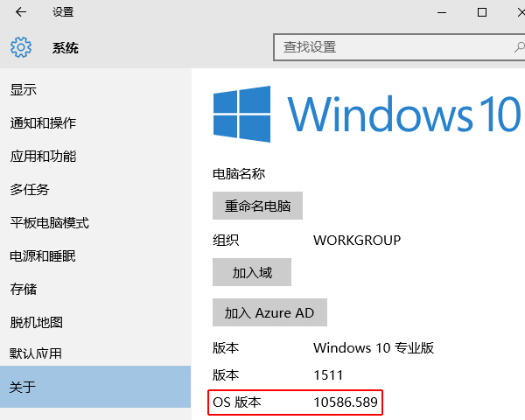Focus the 查找设置 search field
525x420 pixels.
coord(399,47)
